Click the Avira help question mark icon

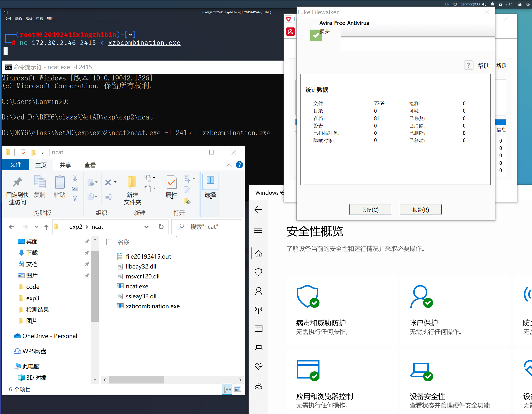(x=468, y=66)
